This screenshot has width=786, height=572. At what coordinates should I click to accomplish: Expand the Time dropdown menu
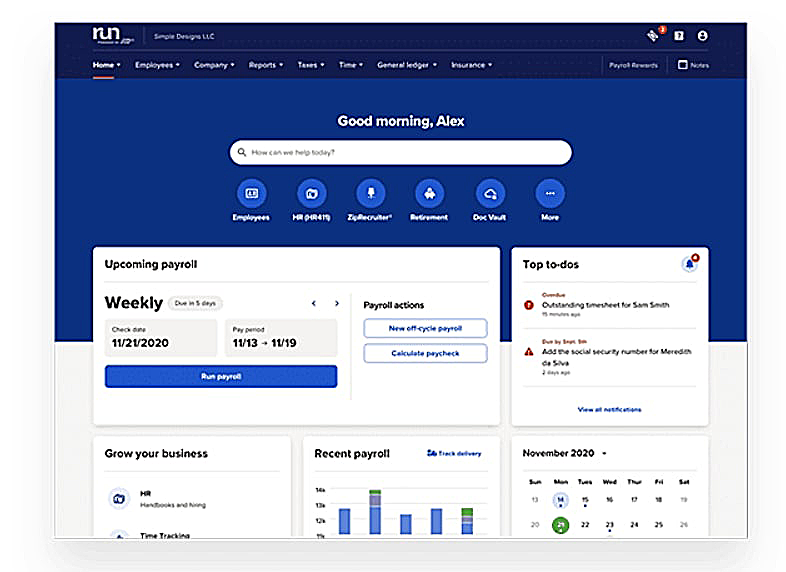tap(350, 65)
